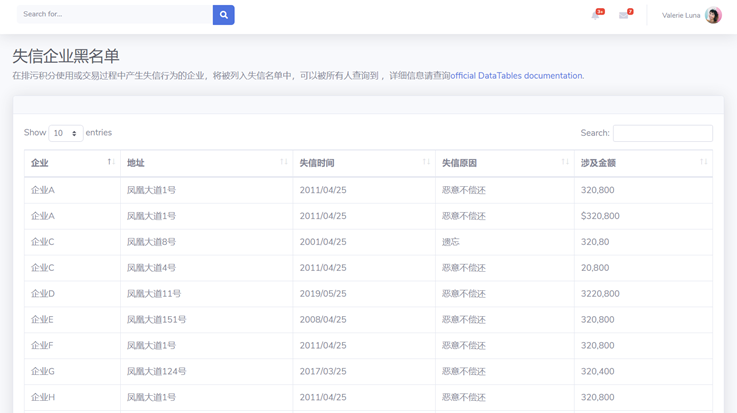737x413 pixels.
Task: Sort by the 失信原因 column arrows
Action: click(565, 162)
